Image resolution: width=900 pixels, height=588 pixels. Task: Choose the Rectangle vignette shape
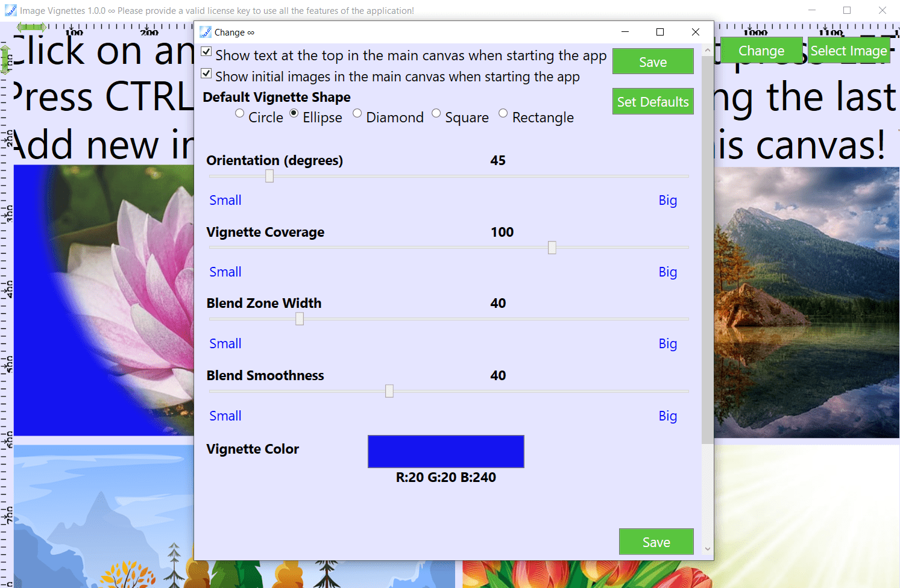(x=503, y=113)
